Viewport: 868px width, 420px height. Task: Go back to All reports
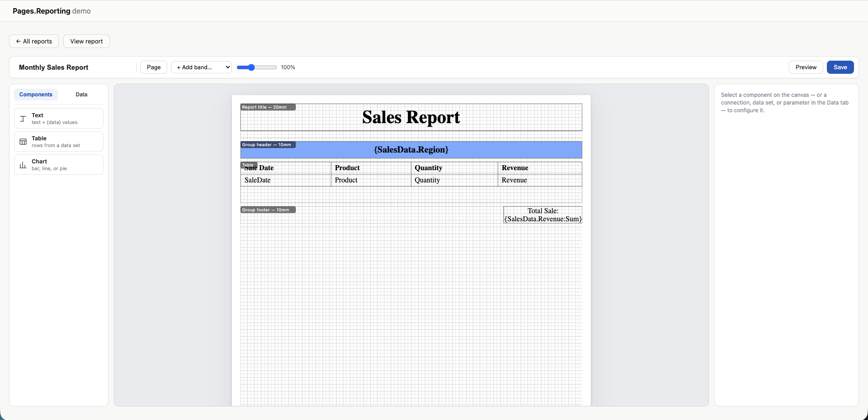(x=34, y=41)
